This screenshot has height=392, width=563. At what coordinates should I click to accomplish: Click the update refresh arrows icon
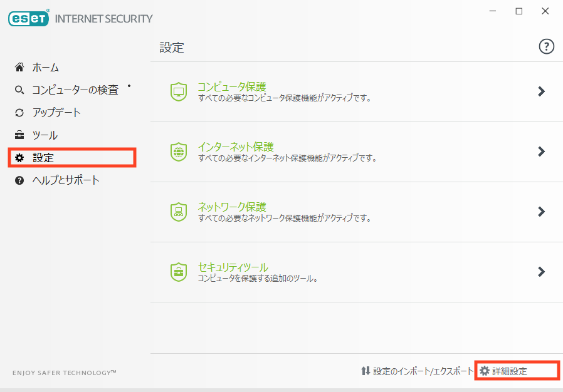pos(19,113)
